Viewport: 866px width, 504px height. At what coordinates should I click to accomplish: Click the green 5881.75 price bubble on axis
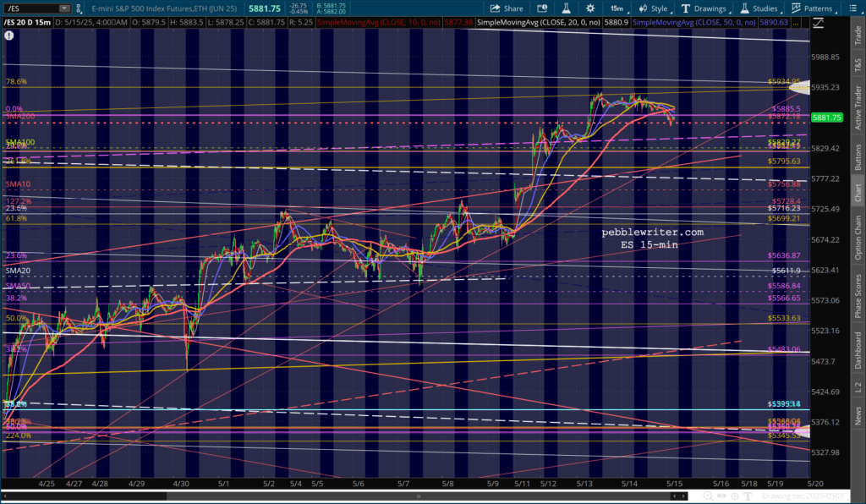click(x=827, y=118)
